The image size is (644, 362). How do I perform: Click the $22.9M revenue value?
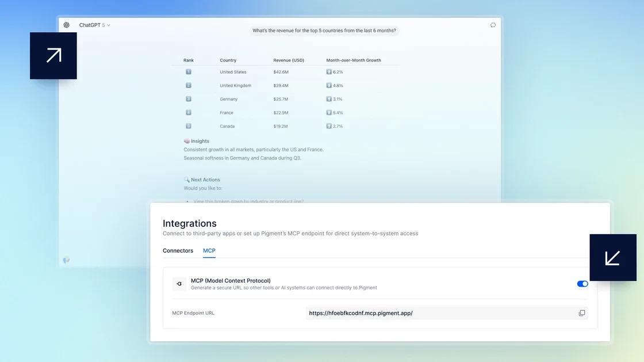(x=281, y=113)
